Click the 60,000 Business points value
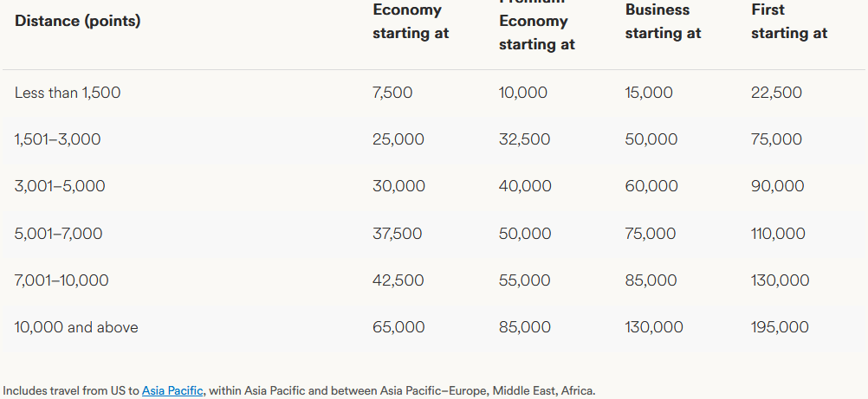Viewport: 868px width, 399px height. click(651, 186)
